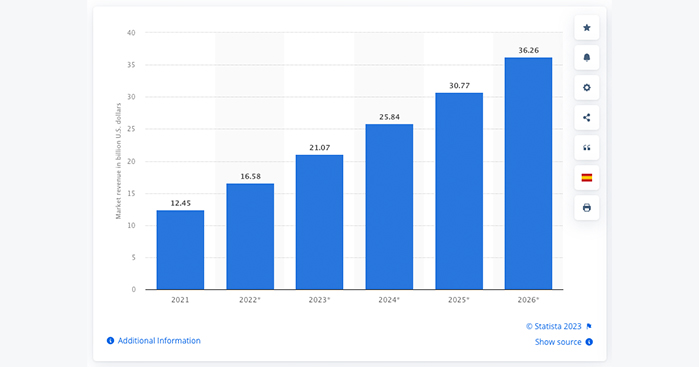The width and height of the screenshot is (699, 367).
Task: Click the 2026* x-axis label
Action: [528, 300]
